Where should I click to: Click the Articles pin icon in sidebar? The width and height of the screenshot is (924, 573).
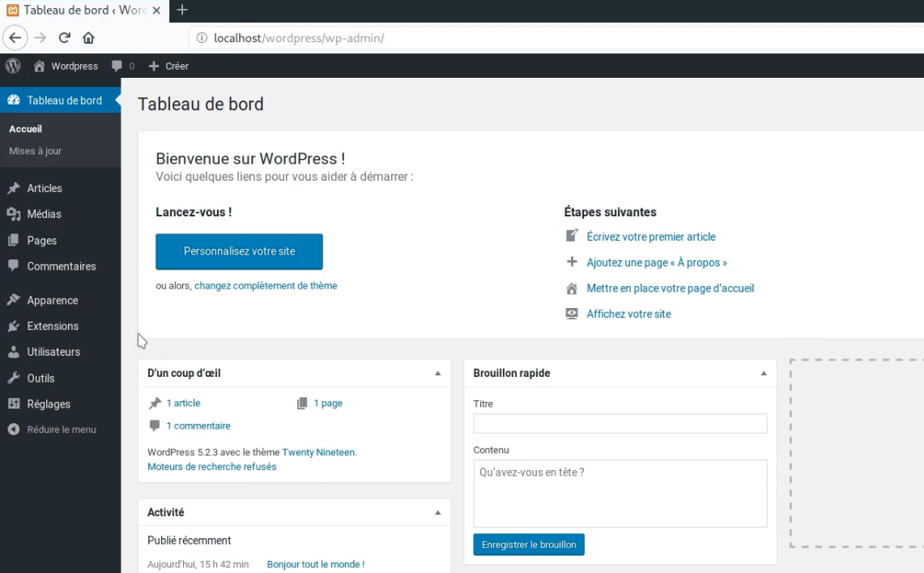coord(14,188)
